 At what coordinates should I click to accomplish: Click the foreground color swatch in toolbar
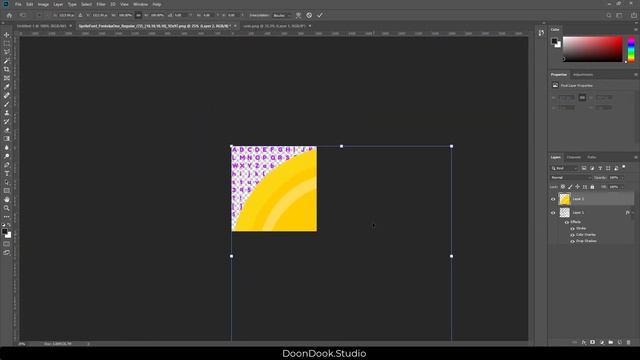tap(5, 232)
